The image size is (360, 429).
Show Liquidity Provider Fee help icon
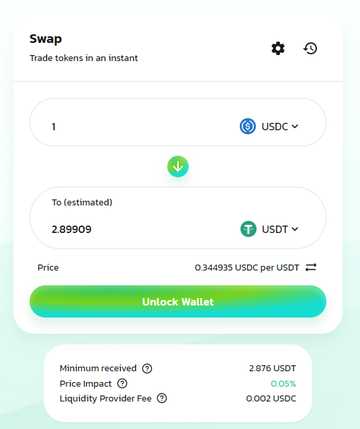162,398
